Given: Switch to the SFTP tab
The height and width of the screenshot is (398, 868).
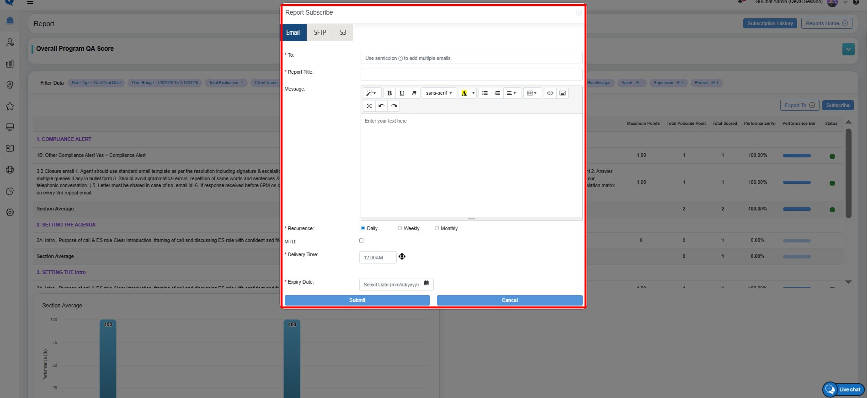Looking at the screenshot, I should tap(320, 32).
